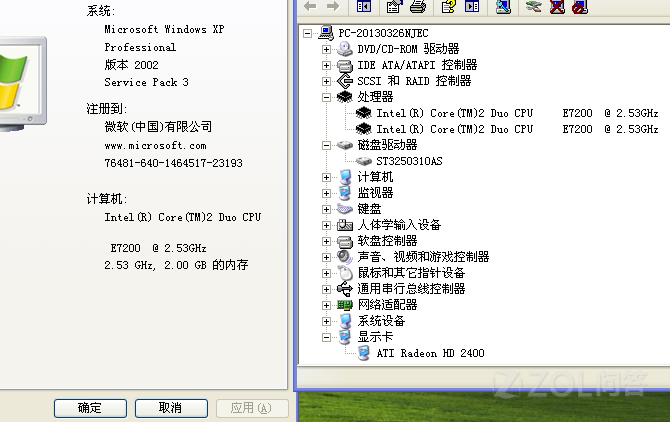The width and height of the screenshot is (670, 422).
Task: Collapse the PC-20130326NJEC root node
Action: click(x=307, y=33)
